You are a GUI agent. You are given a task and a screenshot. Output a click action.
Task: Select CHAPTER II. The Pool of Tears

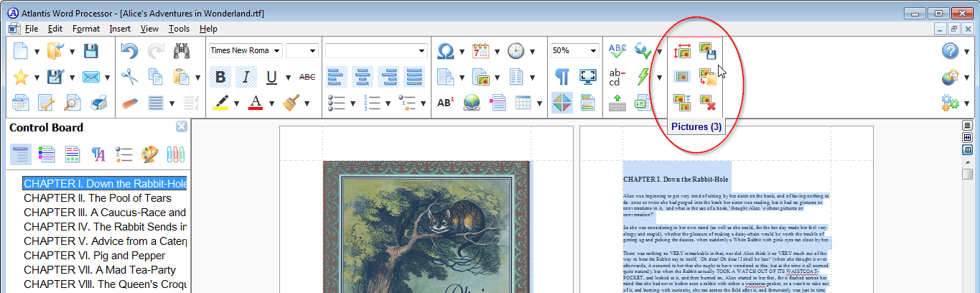click(98, 197)
